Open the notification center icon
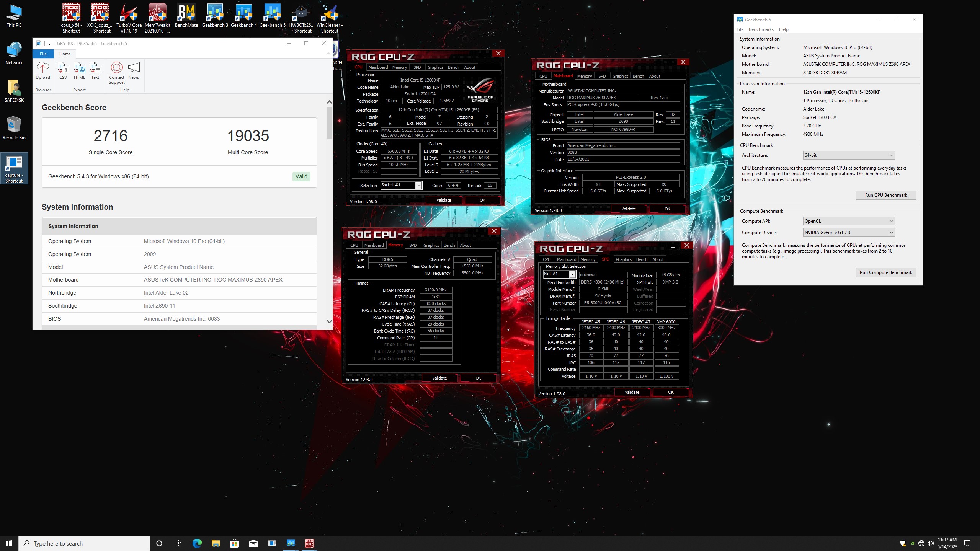Screen dimensions: 980x551 click(x=967, y=543)
